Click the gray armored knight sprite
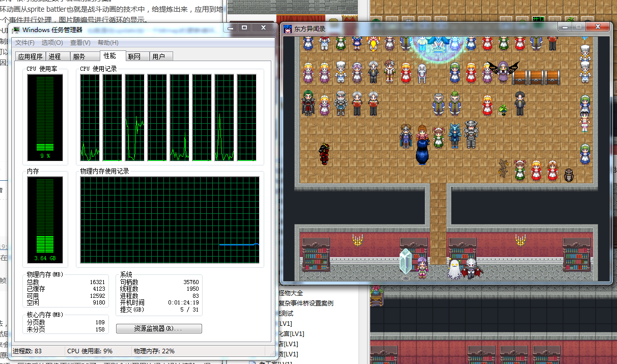617x364 pixels. 471,134
